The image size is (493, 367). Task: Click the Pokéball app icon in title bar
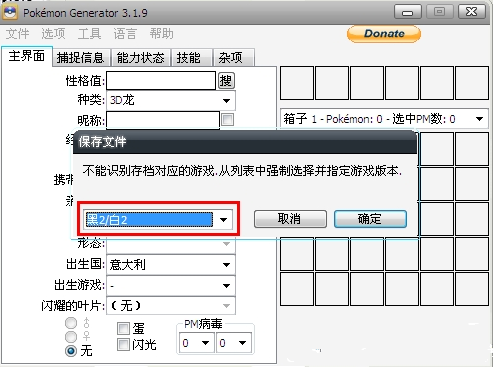pos(10,12)
